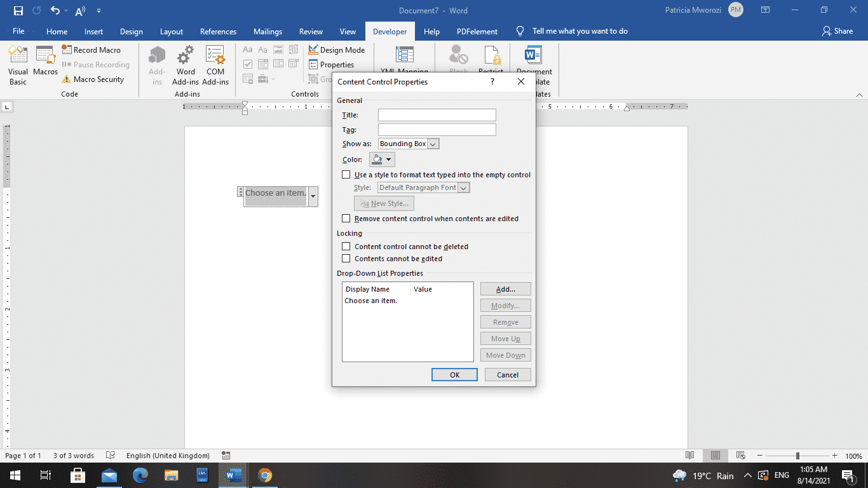
Task: Insert a Rich Text content control
Action: point(248,49)
